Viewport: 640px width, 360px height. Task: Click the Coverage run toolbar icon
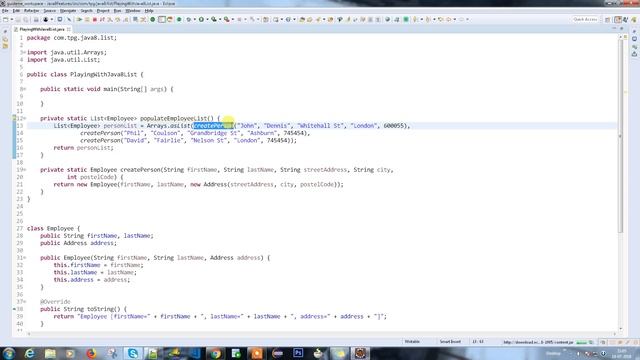pos(214,20)
